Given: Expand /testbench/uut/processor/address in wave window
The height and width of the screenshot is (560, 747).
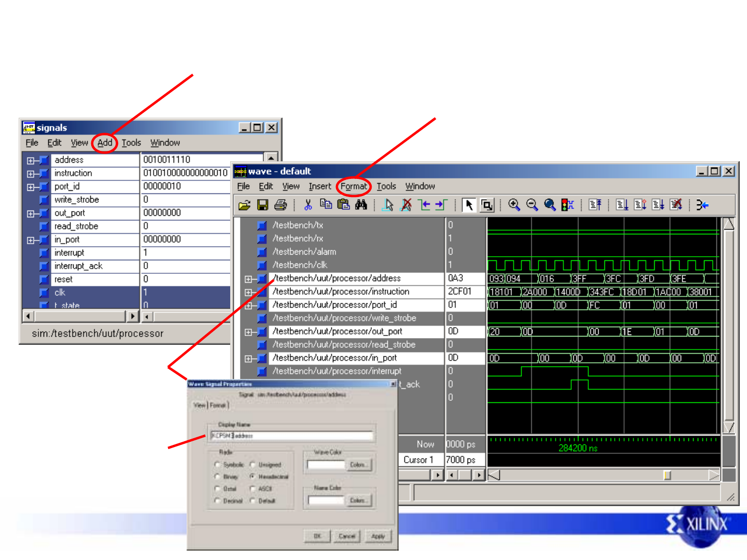Looking at the screenshot, I should tap(248, 279).
